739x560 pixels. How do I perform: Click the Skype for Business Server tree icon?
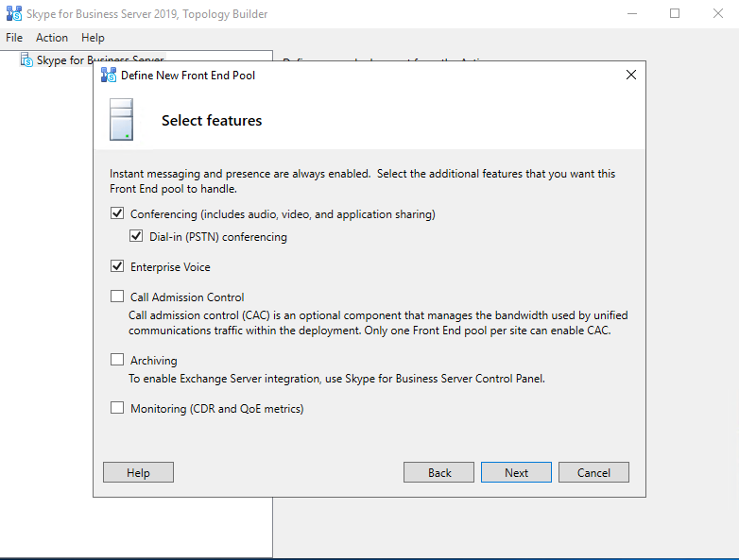pyautogui.click(x=26, y=60)
